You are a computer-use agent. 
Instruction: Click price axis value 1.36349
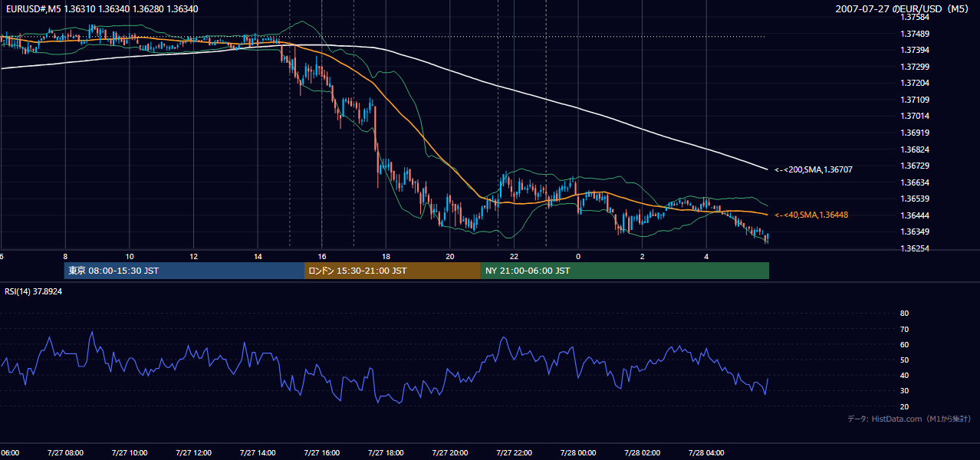pos(915,232)
